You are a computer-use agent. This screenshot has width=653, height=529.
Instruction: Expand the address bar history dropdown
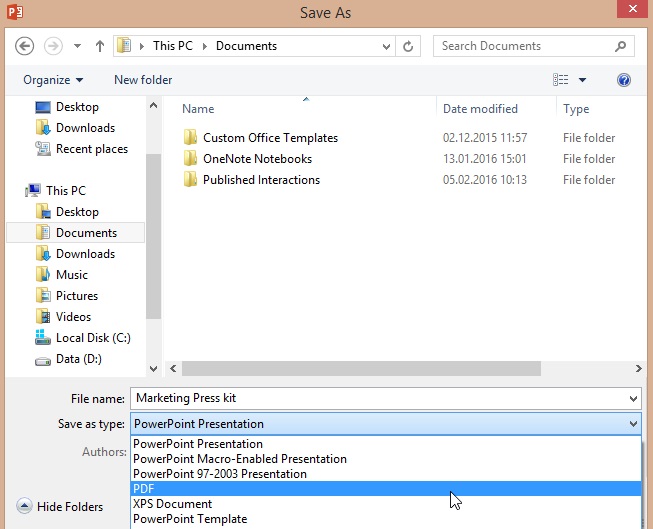386,46
